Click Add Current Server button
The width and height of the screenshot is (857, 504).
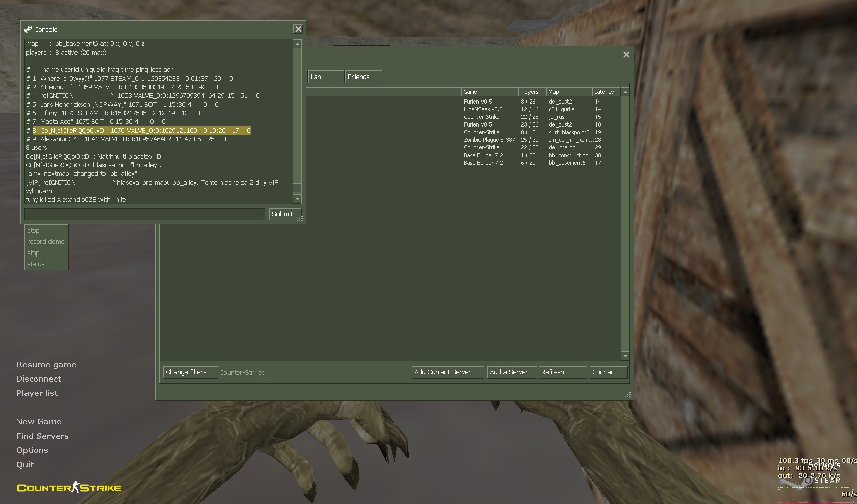pos(447,372)
